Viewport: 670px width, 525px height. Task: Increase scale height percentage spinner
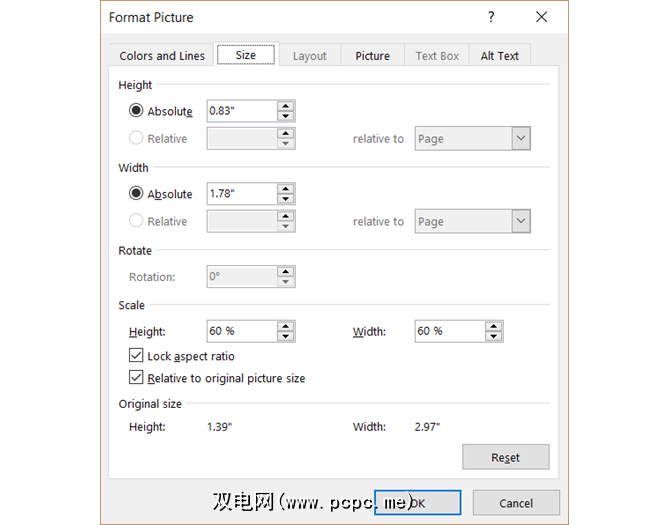(x=286, y=326)
